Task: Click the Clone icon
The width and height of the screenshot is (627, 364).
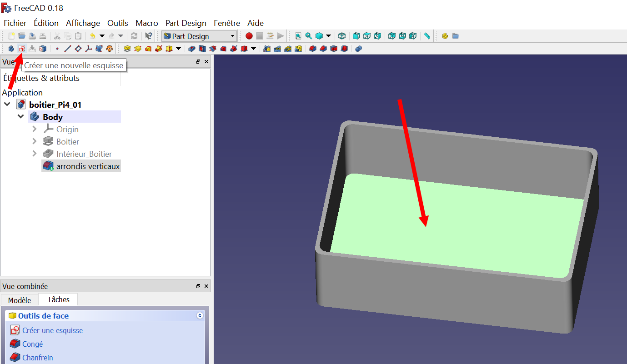Action: pos(110,49)
